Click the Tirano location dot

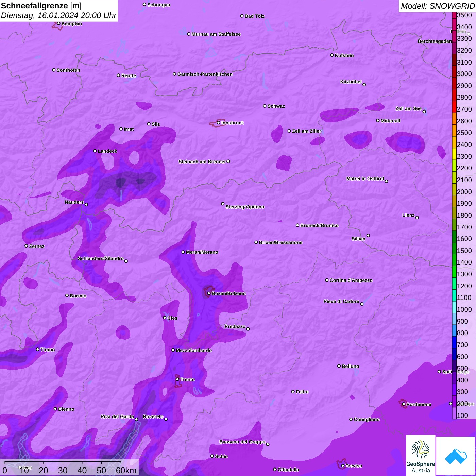pos(38,350)
